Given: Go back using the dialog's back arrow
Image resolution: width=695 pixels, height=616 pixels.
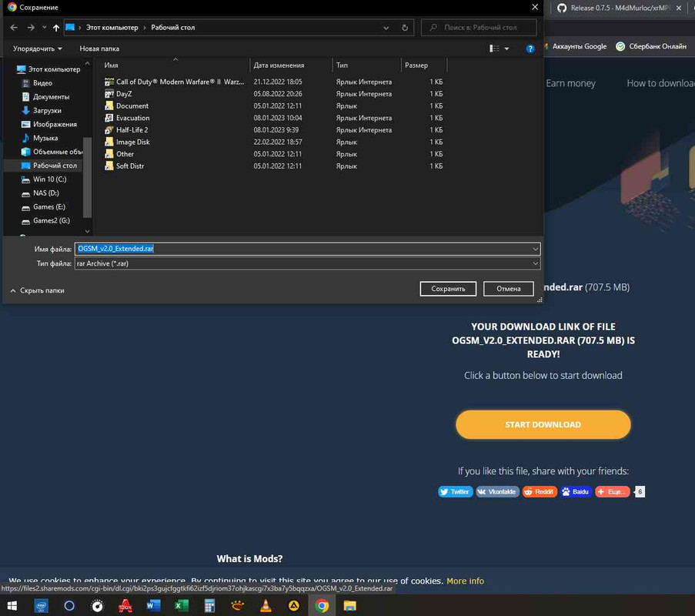Looking at the screenshot, I should coord(14,28).
